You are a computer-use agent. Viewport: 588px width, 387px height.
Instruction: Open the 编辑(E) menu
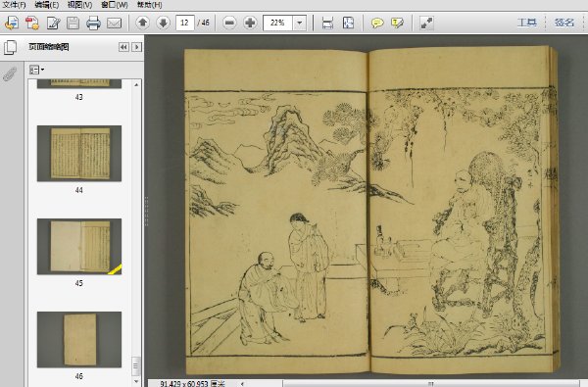click(x=47, y=5)
